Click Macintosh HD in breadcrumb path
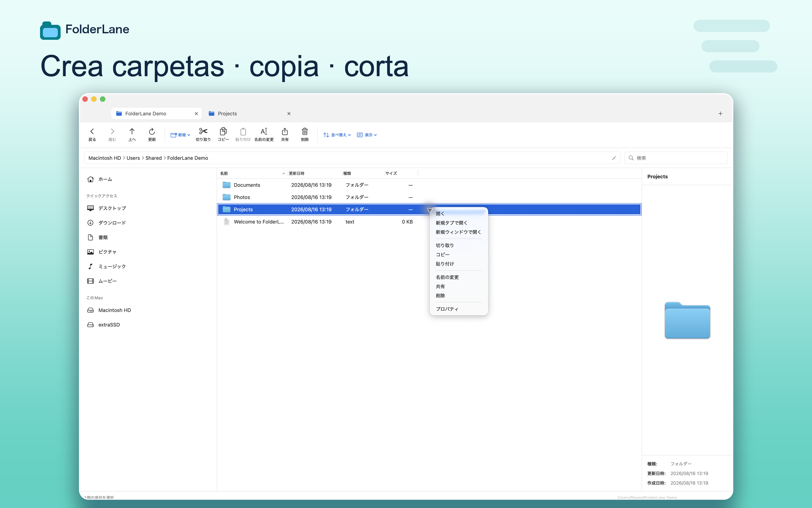This screenshot has height=508, width=812. pos(105,158)
